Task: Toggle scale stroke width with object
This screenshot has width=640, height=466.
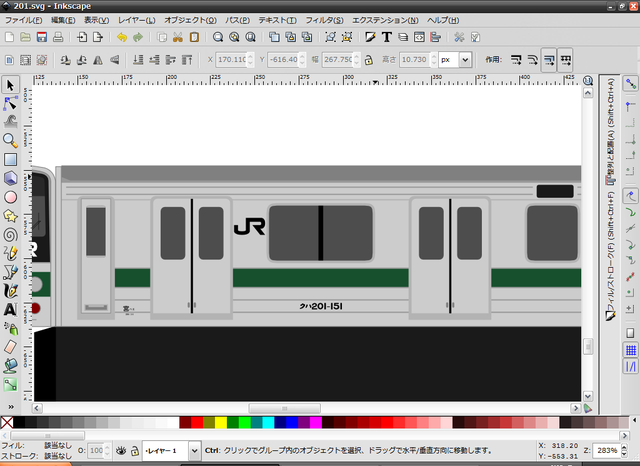Action: [x=516, y=60]
